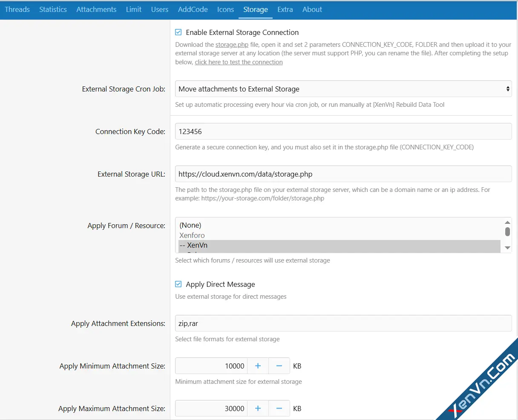Image resolution: width=518 pixels, height=420 pixels.
Task: Open the Users tab
Action: tap(160, 9)
